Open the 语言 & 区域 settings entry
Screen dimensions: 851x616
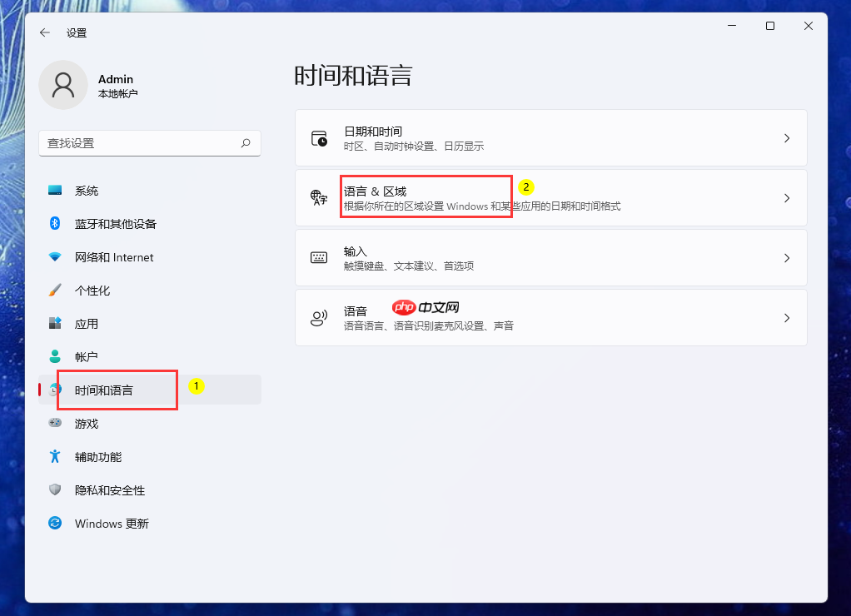(x=425, y=197)
